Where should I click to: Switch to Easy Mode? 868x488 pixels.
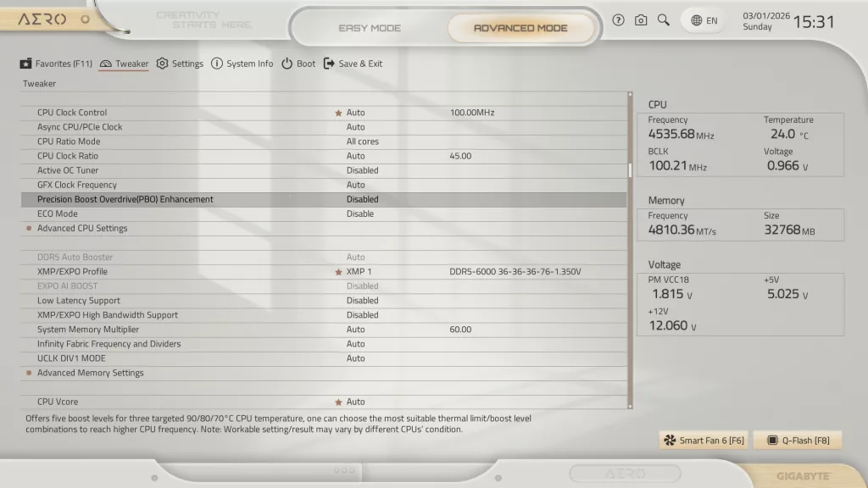tap(370, 28)
